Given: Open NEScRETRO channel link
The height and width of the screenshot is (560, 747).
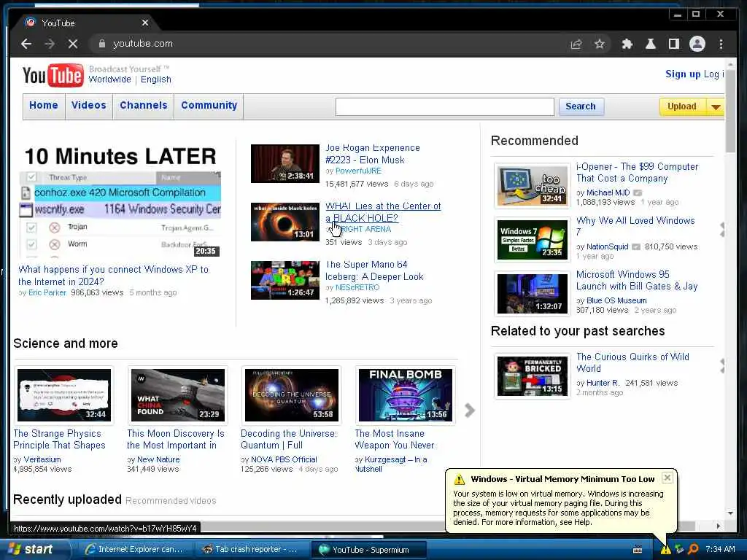Looking at the screenshot, I should 357,287.
